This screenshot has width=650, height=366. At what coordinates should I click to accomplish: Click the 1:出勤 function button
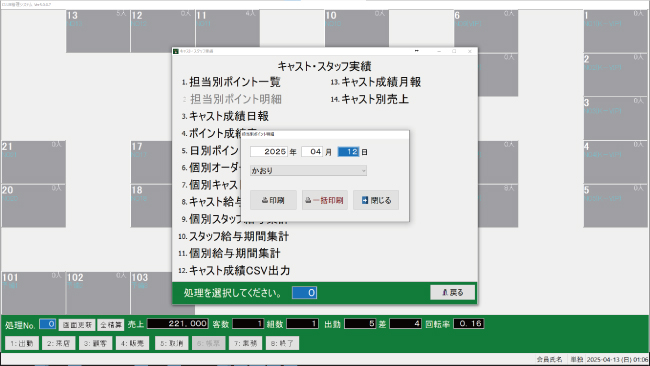tap(22, 343)
